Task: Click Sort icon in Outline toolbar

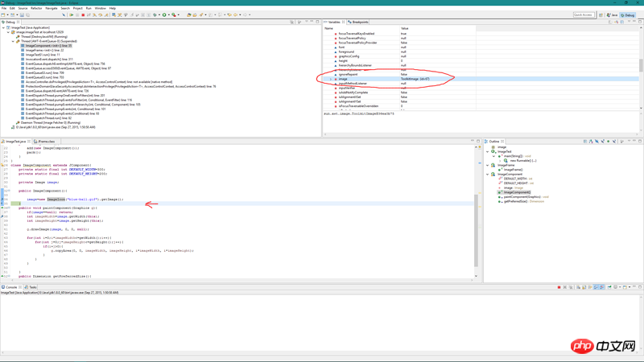Action: click(591, 142)
